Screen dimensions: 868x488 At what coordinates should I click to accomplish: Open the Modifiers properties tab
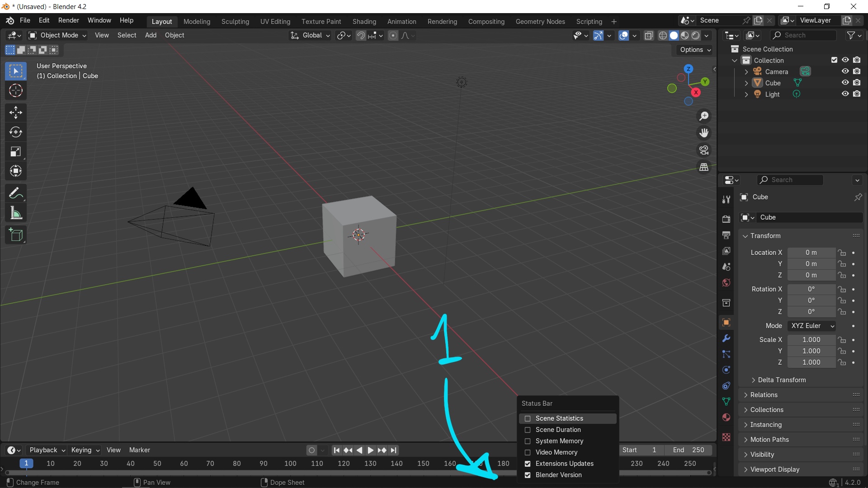[x=726, y=338]
